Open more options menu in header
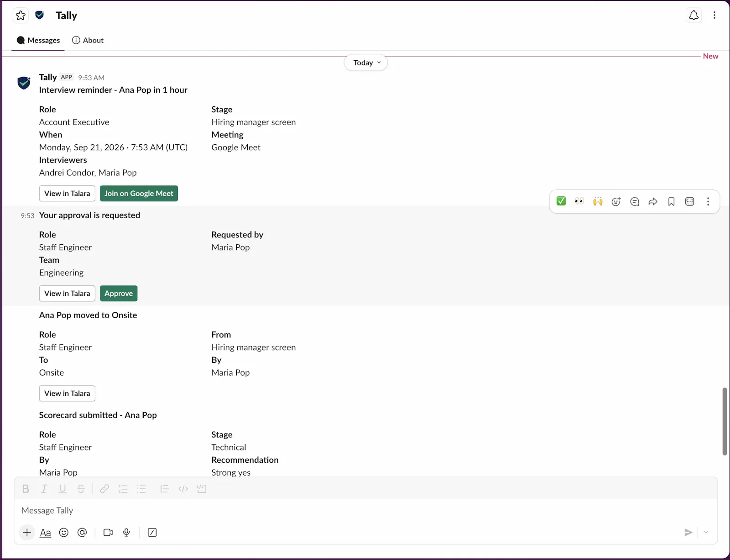This screenshot has height=560, width=730. (x=714, y=16)
